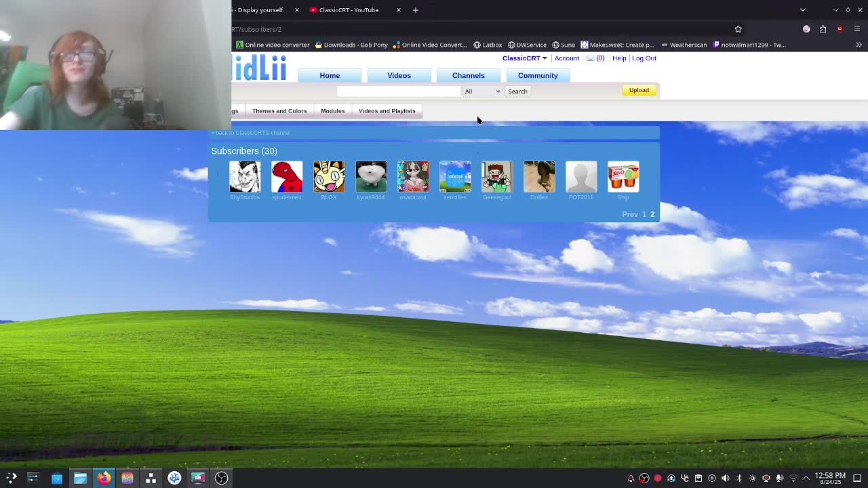Open kyran9444 subscriber avatar

tap(371, 177)
